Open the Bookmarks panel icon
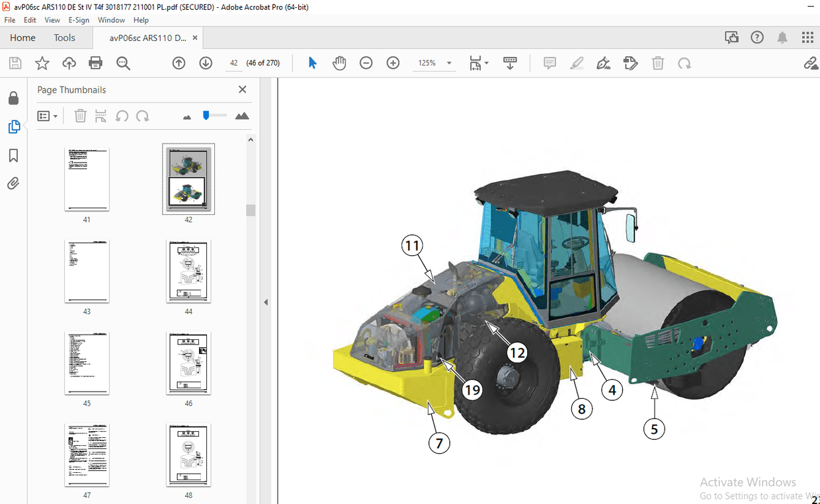 (13, 155)
